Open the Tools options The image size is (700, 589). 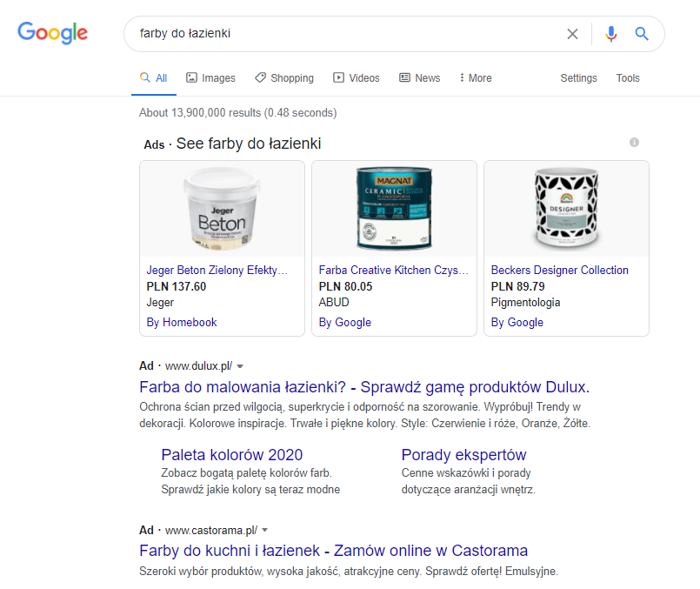[x=628, y=78]
